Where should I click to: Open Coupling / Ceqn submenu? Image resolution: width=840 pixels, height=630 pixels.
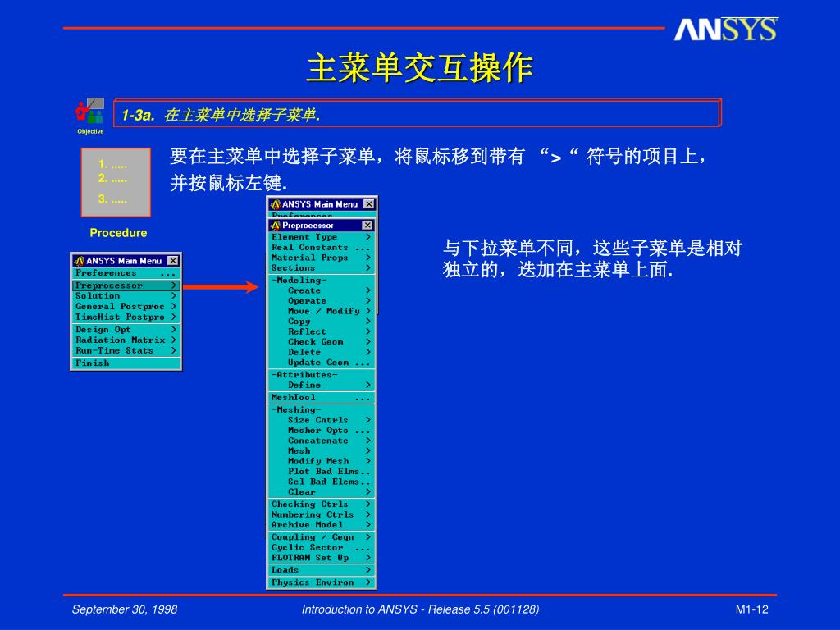[321, 536]
